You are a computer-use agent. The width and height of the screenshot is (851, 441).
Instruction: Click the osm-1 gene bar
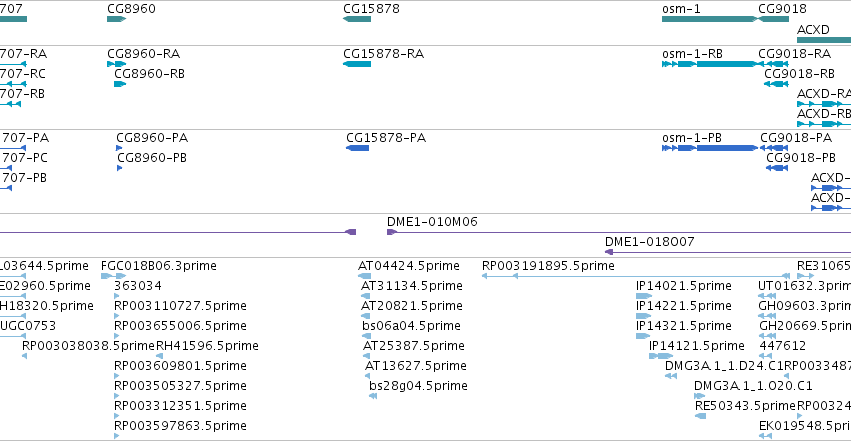click(x=710, y=19)
